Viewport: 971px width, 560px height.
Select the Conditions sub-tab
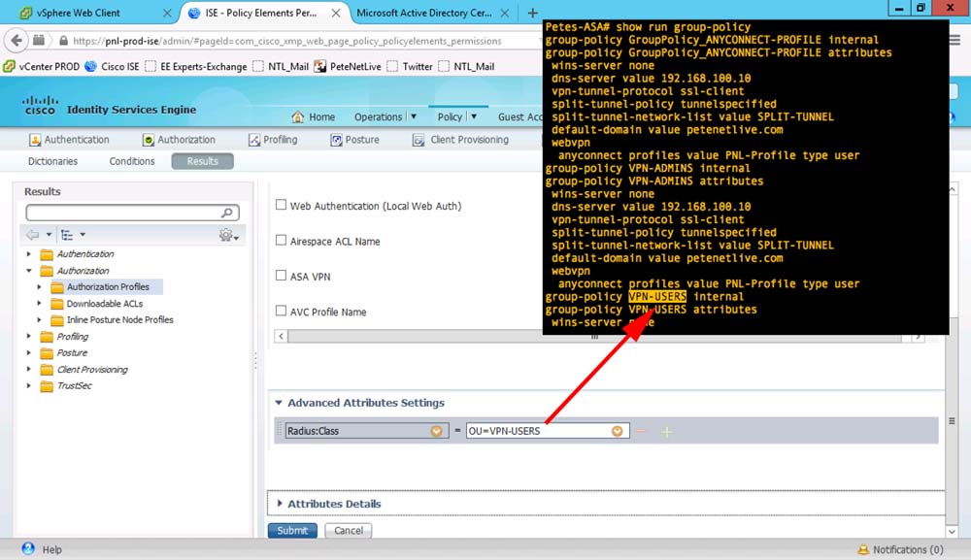pos(132,161)
